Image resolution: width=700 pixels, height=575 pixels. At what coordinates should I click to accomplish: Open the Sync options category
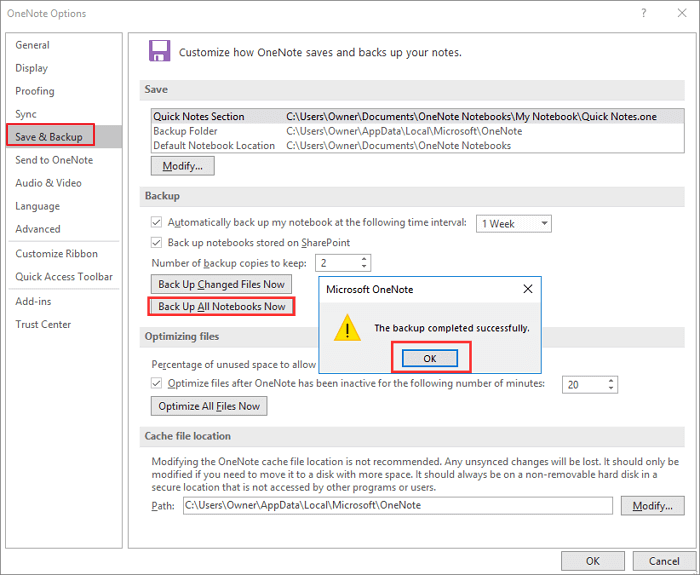(64, 114)
